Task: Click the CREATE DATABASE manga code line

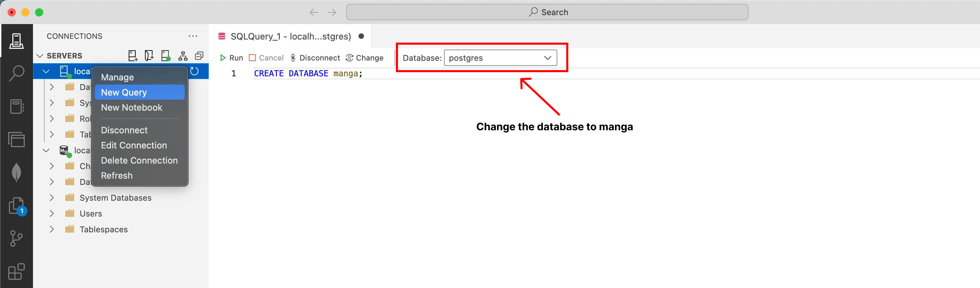Action: click(x=308, y=74)
